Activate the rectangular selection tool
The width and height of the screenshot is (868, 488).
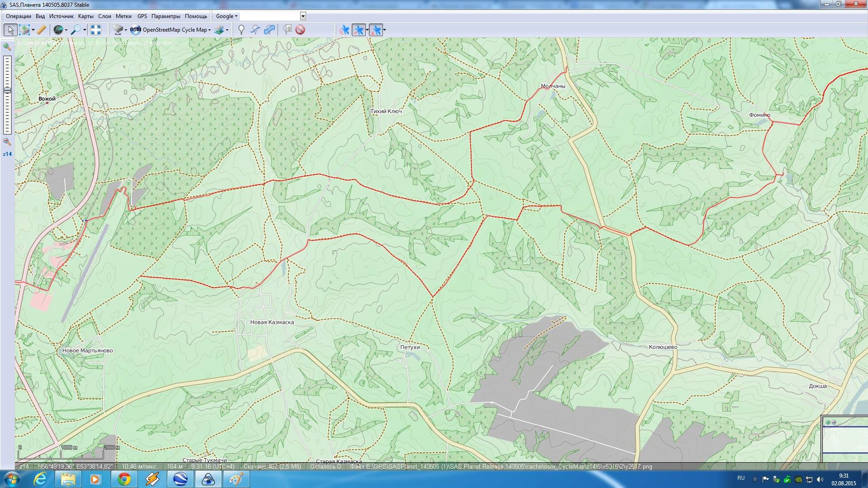(24, 30)
